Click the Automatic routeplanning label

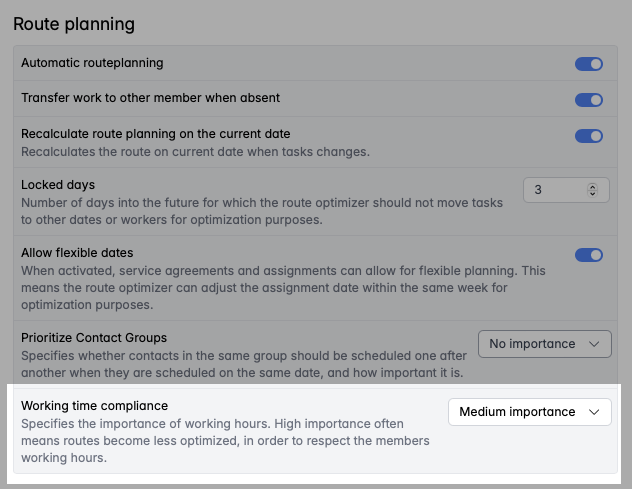(92, 63)
